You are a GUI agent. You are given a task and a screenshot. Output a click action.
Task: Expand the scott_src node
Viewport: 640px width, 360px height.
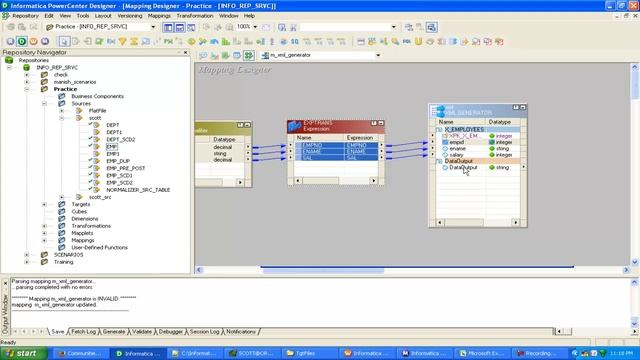(x=62, y=197)
